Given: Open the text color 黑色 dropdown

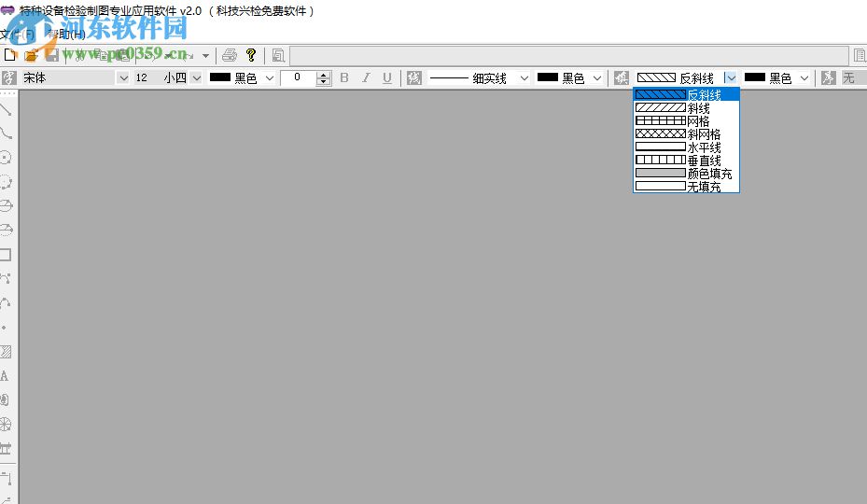Looking at the screenshot, I should (x=270, y=78).
